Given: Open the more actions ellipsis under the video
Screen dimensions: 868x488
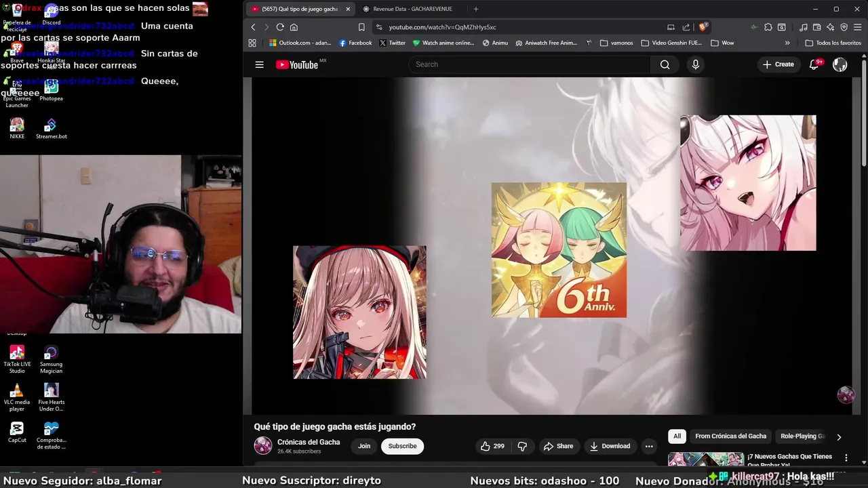Looking at the screenshot, I should click(649, 446).
